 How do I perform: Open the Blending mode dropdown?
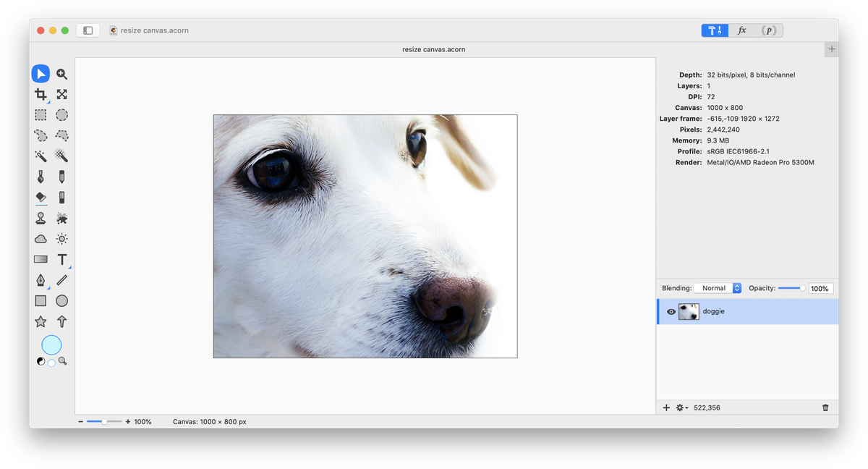[718, 288]
